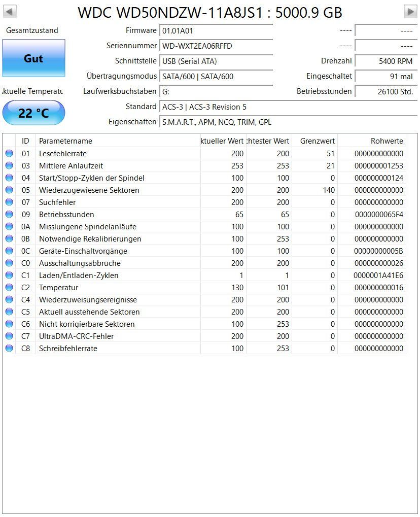
Task: Select ID cell C5
Action: click(25, 312)
